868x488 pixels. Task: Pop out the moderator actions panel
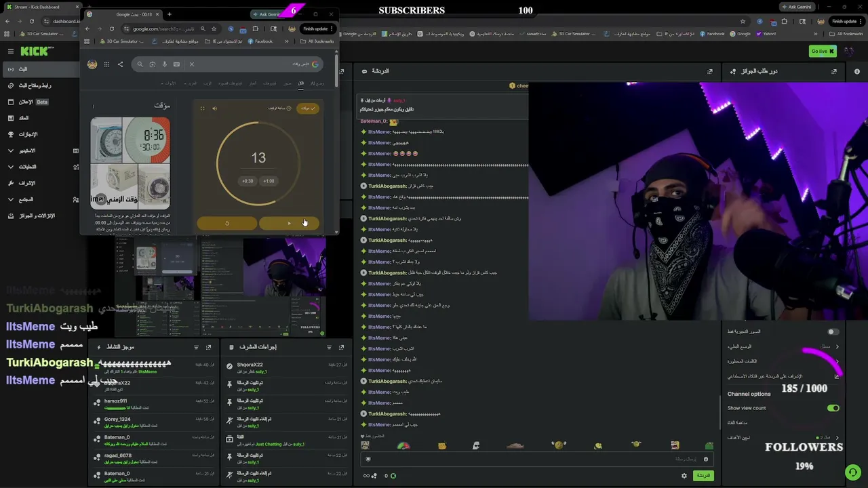tap(341, 347)
